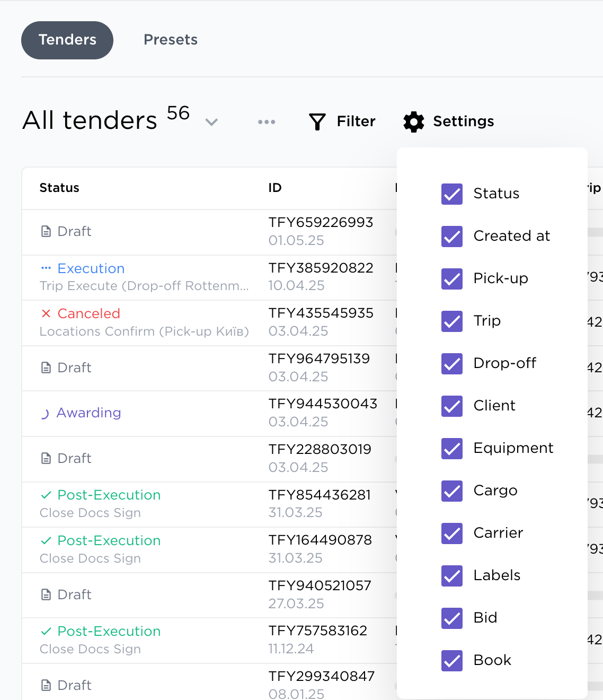Select tender ID TFY659226993
Image resolution: width=603 pixels, height=700 pixels.
[x=321, y=222]
